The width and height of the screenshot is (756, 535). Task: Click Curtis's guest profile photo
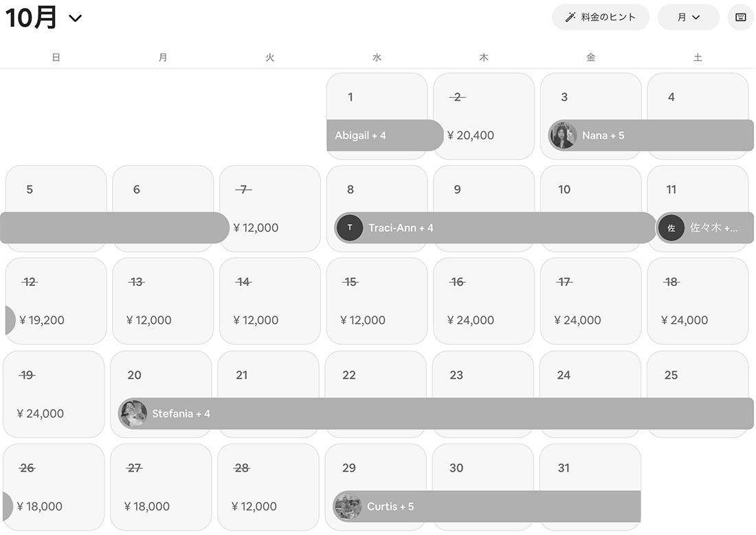(x=348, y=507)
